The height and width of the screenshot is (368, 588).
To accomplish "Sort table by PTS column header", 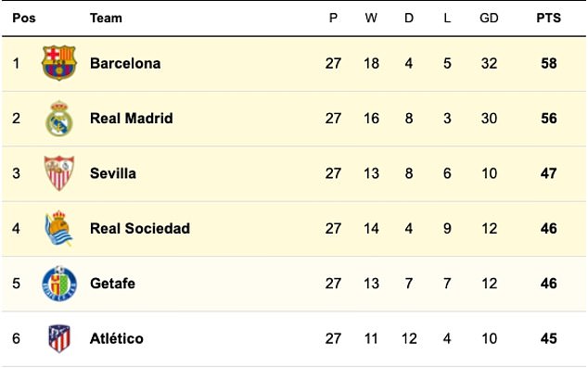I will [x=549, y=18].
